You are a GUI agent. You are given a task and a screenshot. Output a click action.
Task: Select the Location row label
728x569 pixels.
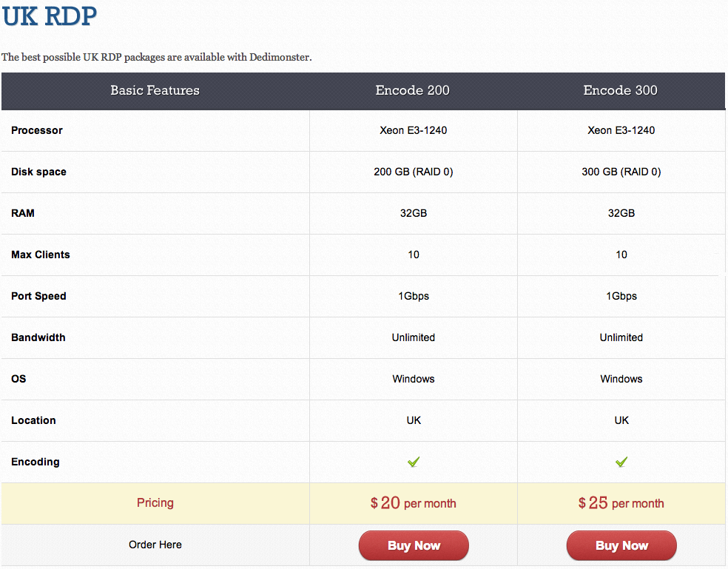pyautogui.click(x=33, y=420)
